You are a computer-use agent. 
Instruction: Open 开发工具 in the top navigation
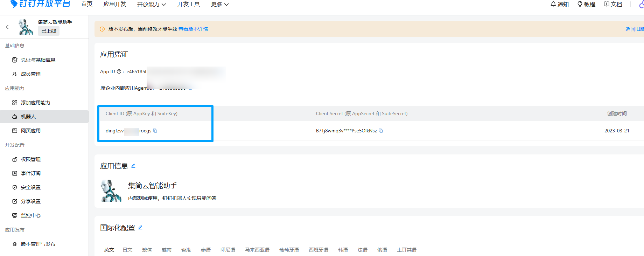tap(189, 4)
